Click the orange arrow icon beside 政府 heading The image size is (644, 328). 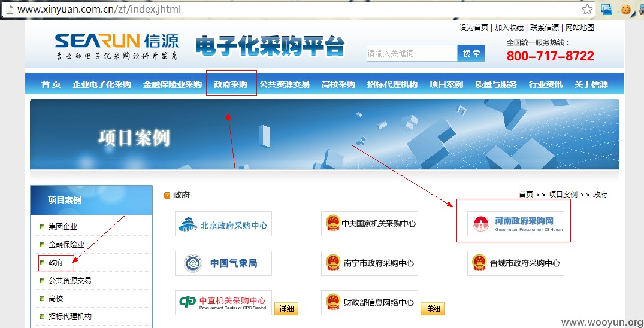pyautogui.click(x=167, y=195)
